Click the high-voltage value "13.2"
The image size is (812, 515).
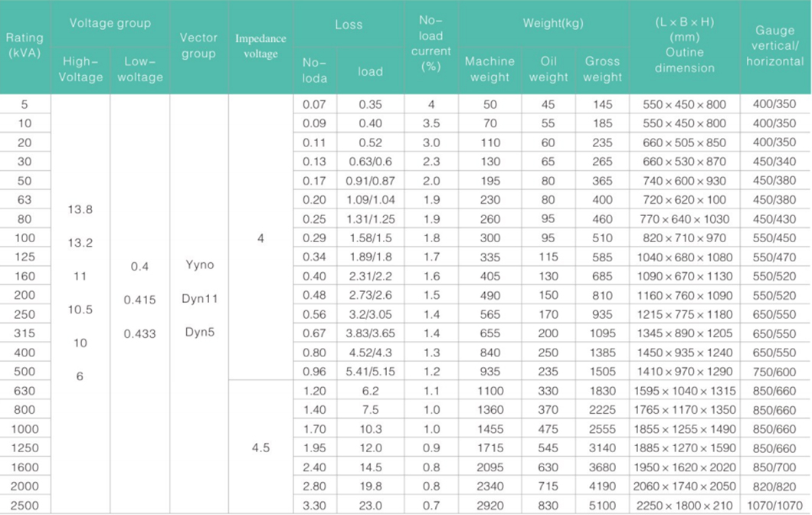pyautogui.click(x=80, y=242)
